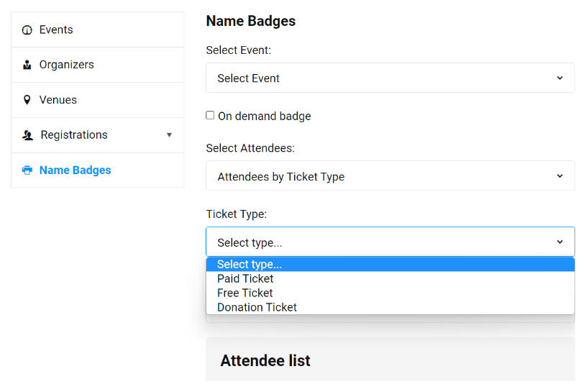Click the Registrations user icon
Screen dimensions: 586x392
click(x=27, y=135)
